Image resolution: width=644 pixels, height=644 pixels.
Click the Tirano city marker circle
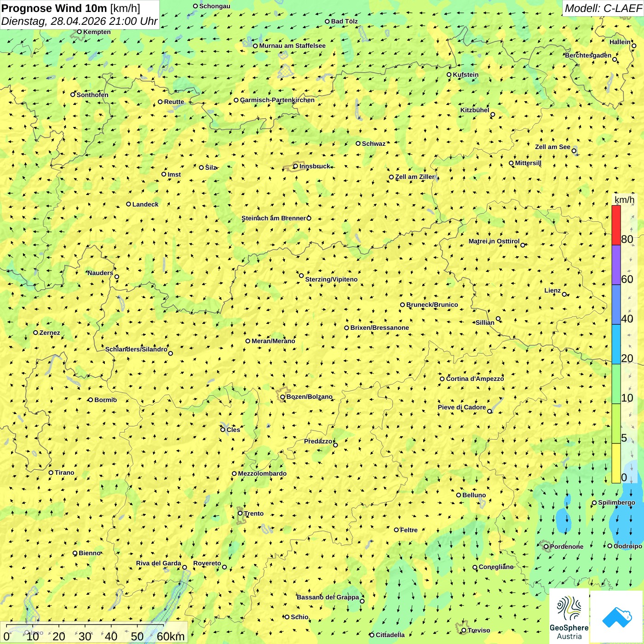[51, 472]
